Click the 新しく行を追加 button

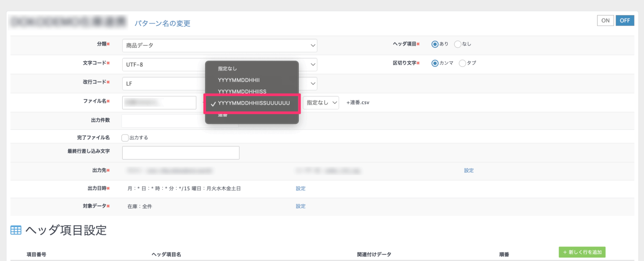(x=582, y=252)
